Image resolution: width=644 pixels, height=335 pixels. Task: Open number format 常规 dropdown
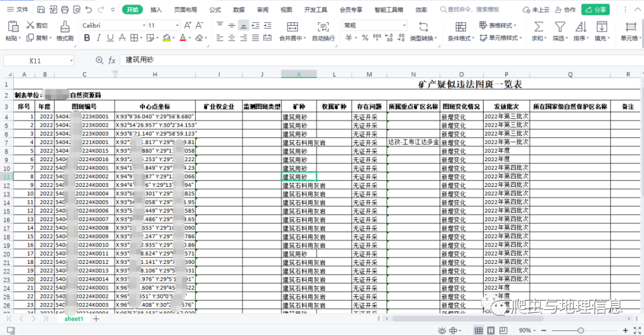[x=404, y=26]
